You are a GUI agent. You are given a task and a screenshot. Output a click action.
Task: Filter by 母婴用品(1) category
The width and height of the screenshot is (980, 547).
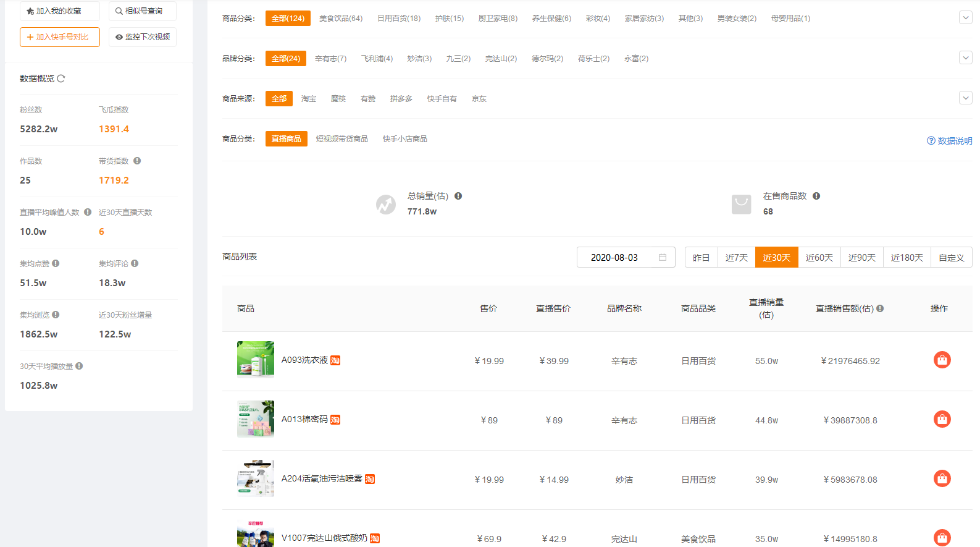[x=790, y=19]
